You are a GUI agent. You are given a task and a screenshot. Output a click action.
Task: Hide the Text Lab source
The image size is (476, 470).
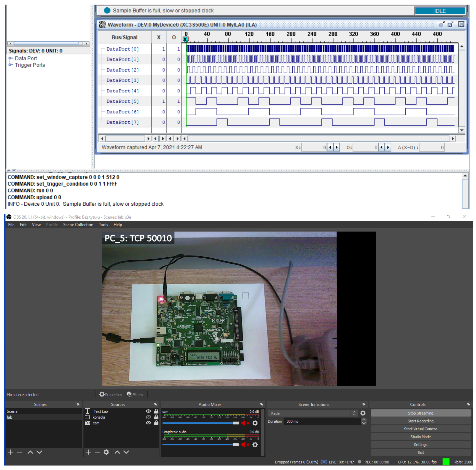tap(148, 411)
